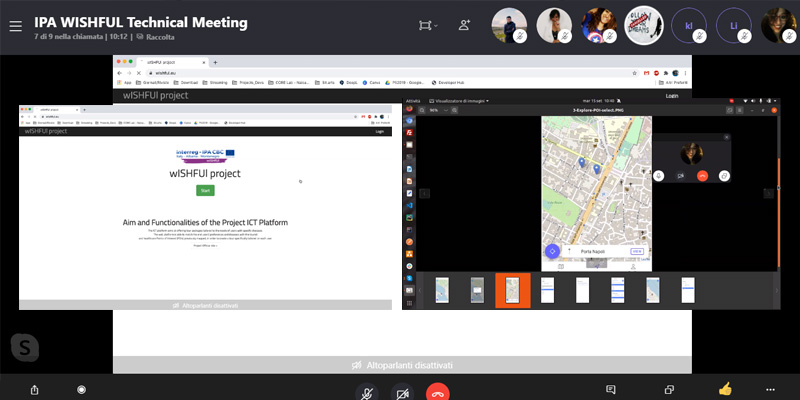Viewport: 800px width, 400px height.
Task: Open the call view layout switcher
Action: [x=428, y=26]
